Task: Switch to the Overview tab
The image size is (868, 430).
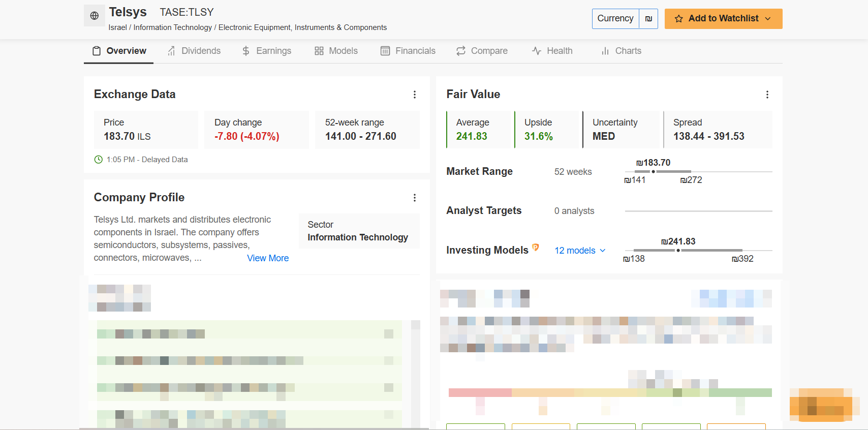Action: pyautogui.click(x=119, y=51)
